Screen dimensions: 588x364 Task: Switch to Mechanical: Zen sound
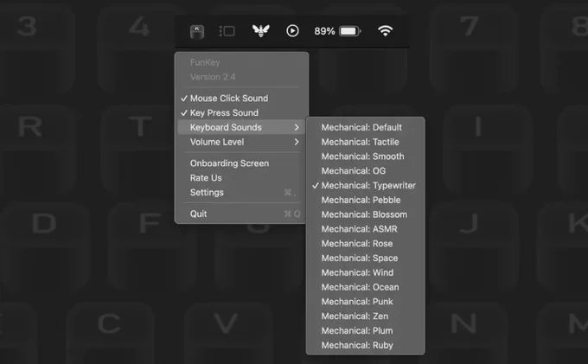tap(365, 316)
